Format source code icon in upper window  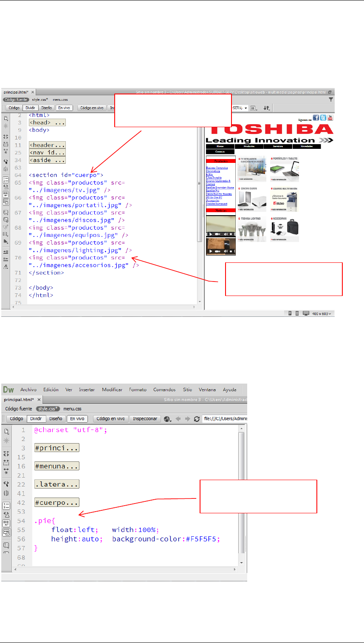(6, 267)
